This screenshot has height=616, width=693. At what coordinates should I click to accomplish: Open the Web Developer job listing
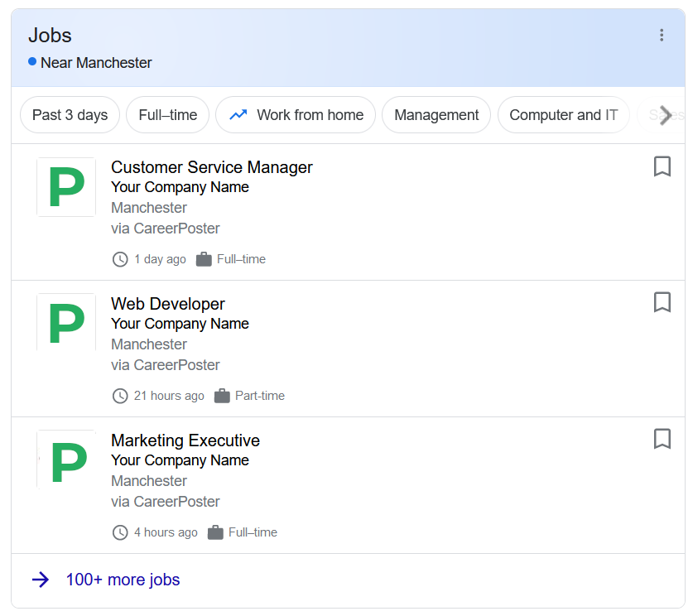[168, 304]
